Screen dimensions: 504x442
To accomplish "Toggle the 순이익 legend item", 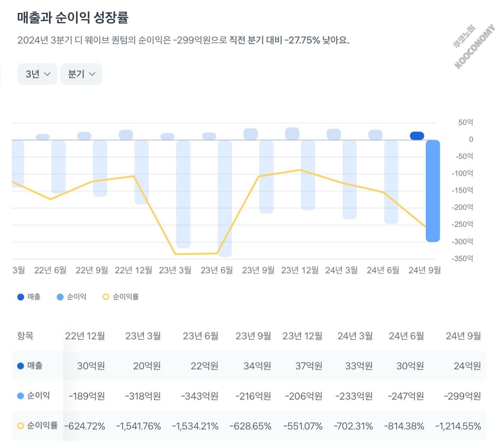I will click(x=72, y=297).
